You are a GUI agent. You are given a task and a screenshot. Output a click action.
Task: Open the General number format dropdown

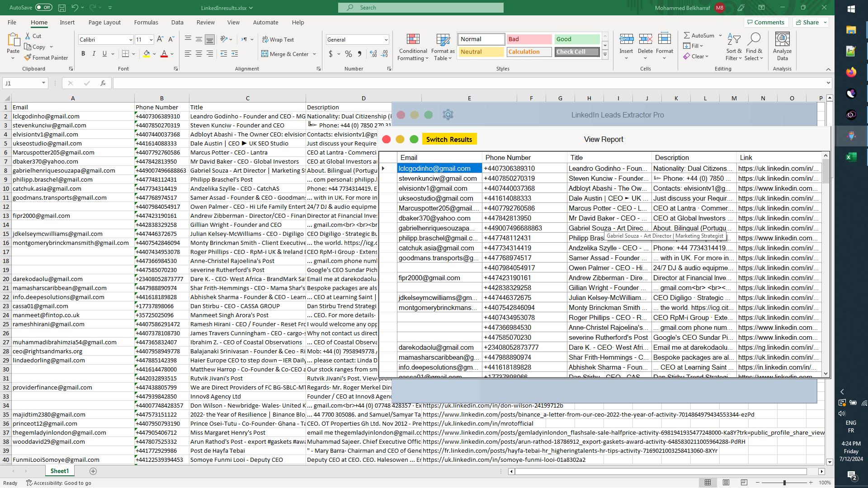tap(386, 40)
